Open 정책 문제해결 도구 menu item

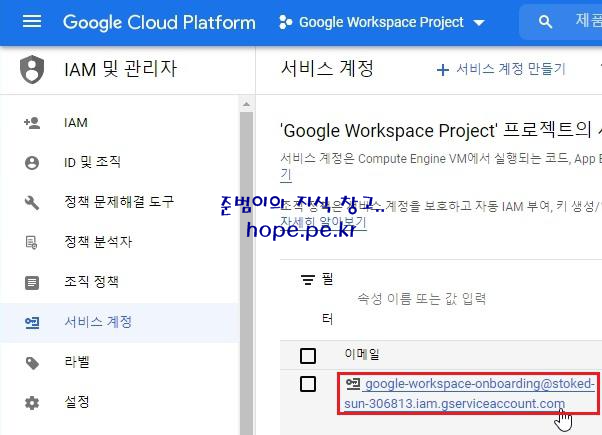[120, 202]
